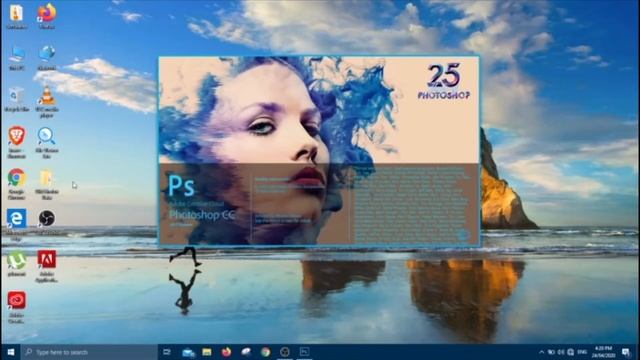Click the ENG language indicator
This screenshot has width=640, height=360.
click(582, 352)
